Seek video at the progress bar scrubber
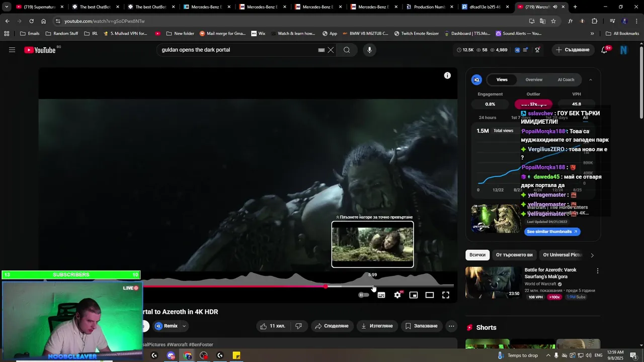Screen dimensions: 644x362 click(x=326, y=286)
